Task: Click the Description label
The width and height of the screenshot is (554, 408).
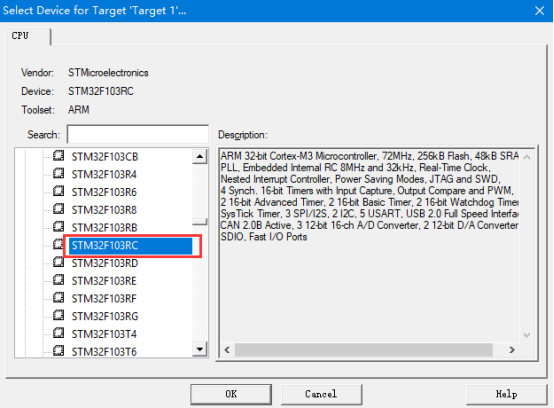Action: pos(243,135)
